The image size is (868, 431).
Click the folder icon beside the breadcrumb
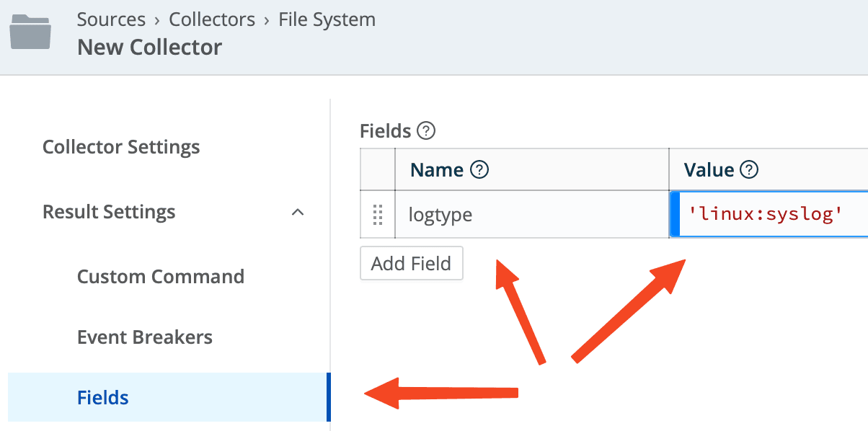[x=30, y=33]
